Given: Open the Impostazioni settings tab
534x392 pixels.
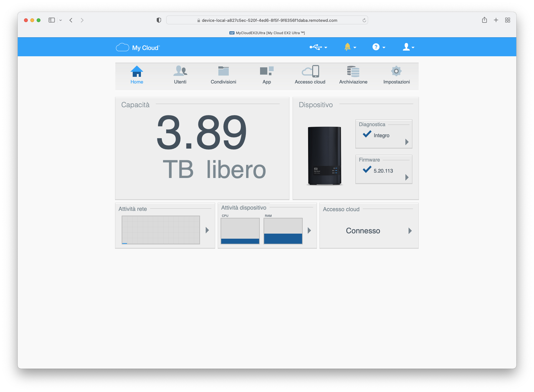Looking at the screenshot, I should point(397,75).
